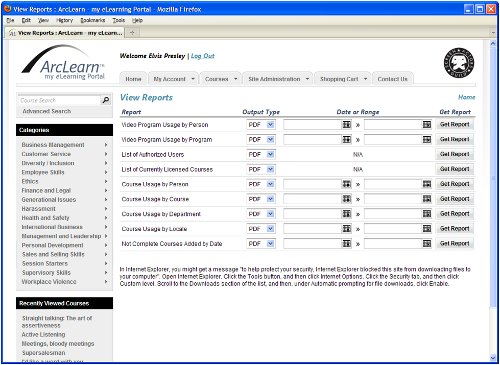This screenshot has width=500, height=365.
Task: Open end date calendar for Course Usage by Course
Action: tap(427, 199)
